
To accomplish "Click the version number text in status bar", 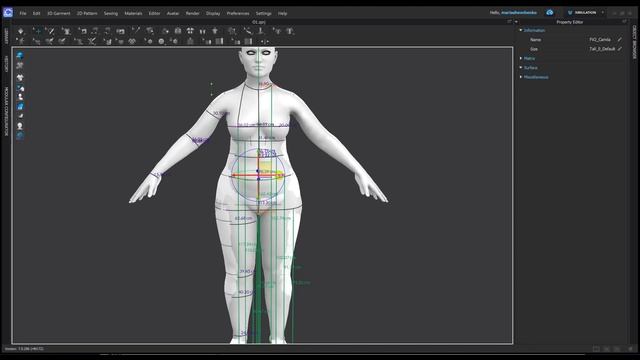I will [x=24, y=349].
